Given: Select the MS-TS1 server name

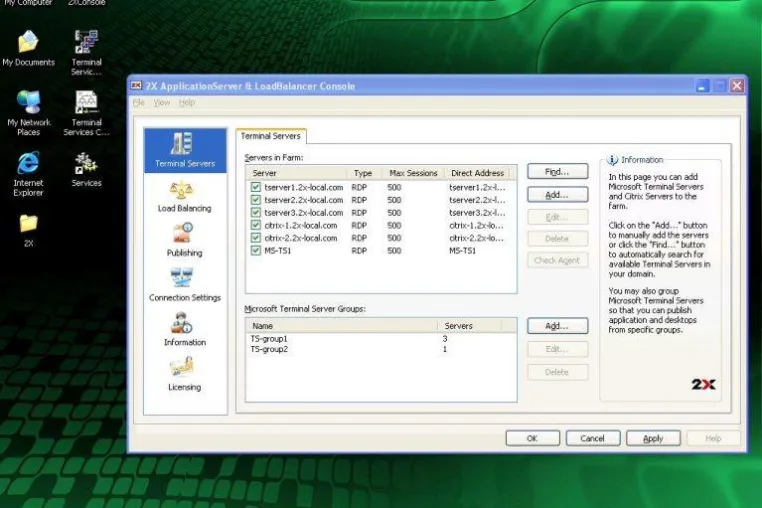Looking at the screenshot, I should click(277, 250).
